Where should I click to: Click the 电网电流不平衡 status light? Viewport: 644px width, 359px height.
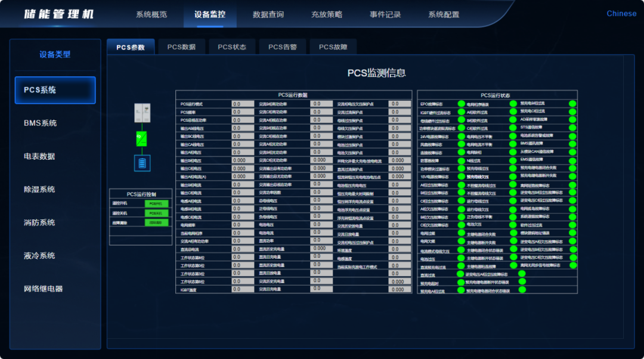click(x=513, y=144)
